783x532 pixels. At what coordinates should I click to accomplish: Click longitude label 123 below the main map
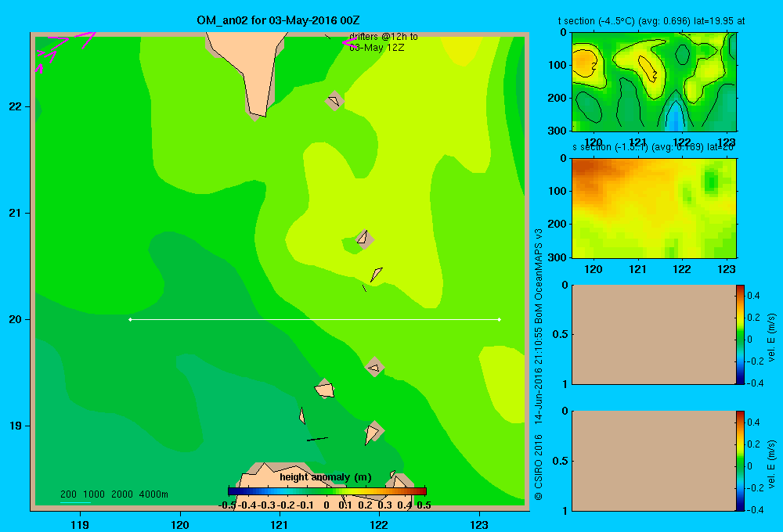[x=479, y=524]
